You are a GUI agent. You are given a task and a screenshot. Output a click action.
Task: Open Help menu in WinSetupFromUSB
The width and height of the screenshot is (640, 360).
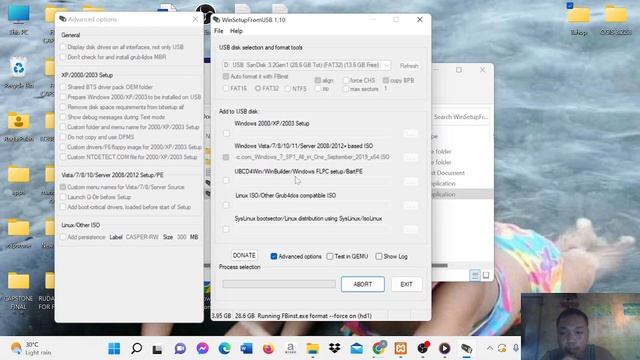tap(236, 31)
